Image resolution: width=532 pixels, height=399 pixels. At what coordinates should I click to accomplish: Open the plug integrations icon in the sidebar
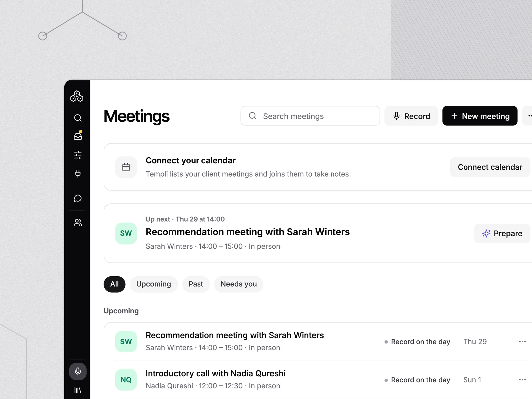[78, 173]
